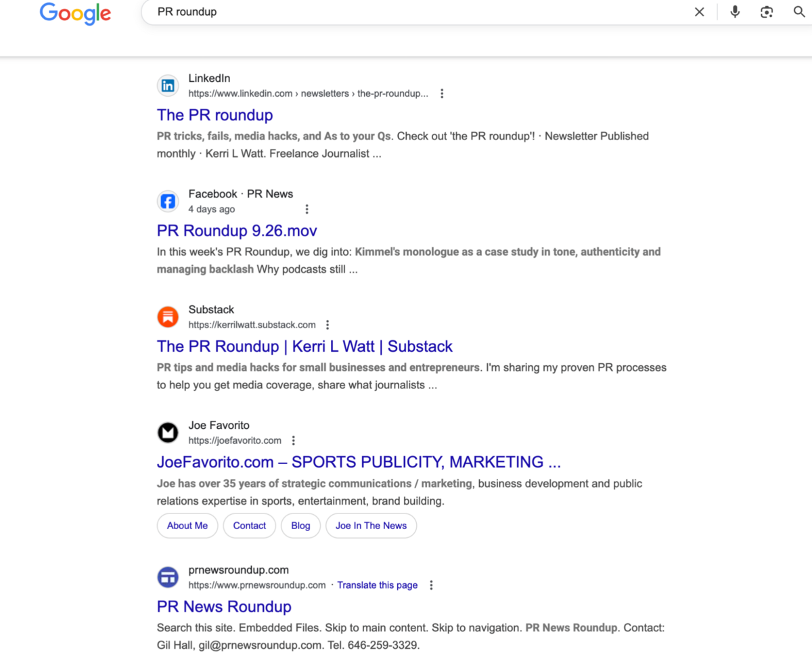Click the 'About Me' sitelink button

click(x=187, y=526)
